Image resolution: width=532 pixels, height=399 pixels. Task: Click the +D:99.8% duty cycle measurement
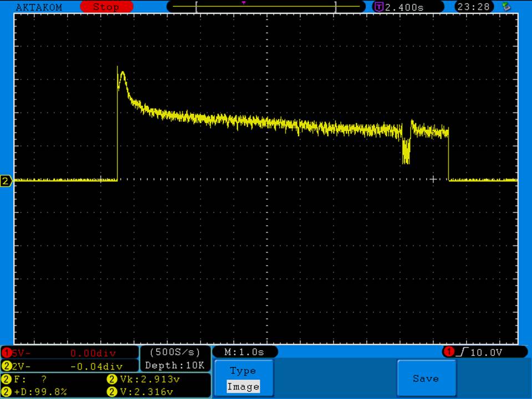tap(39, 392)
